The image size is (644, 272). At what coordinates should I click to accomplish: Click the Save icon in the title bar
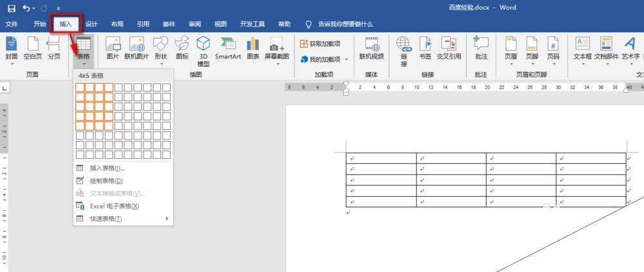click(x=12, y=8)
